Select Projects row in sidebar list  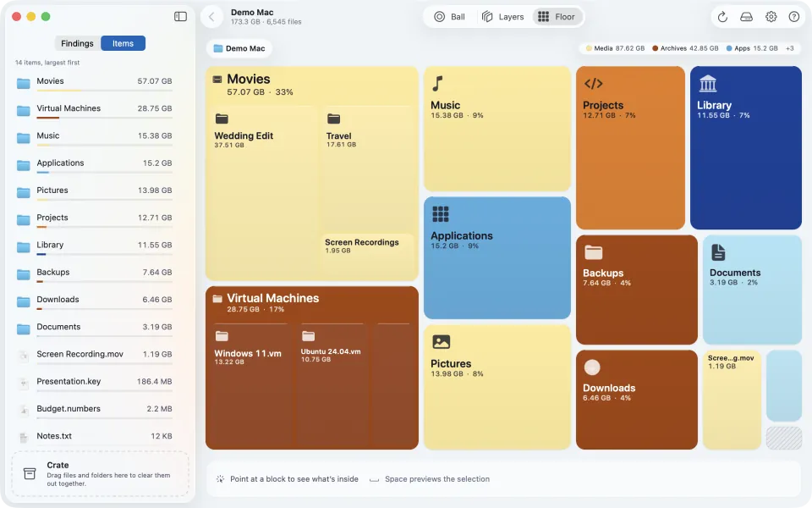tap(95, 219)
